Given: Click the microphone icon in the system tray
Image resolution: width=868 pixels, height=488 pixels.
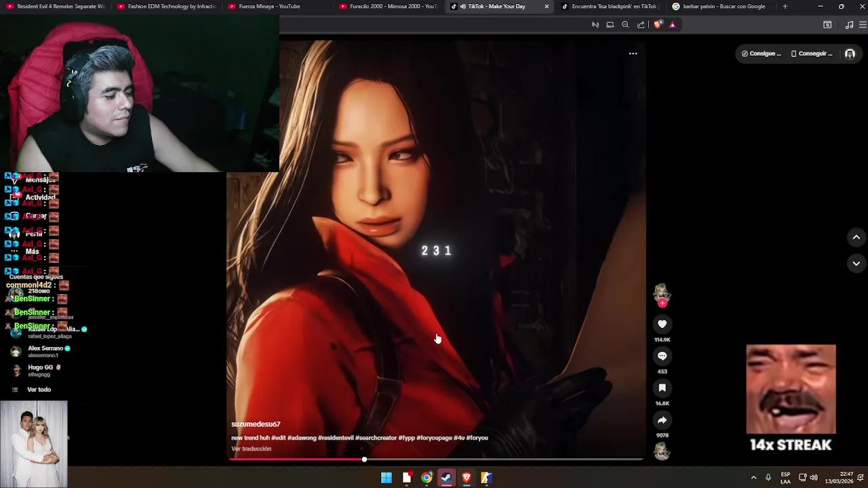Looking at the screenshot, I should pos(768,478).
